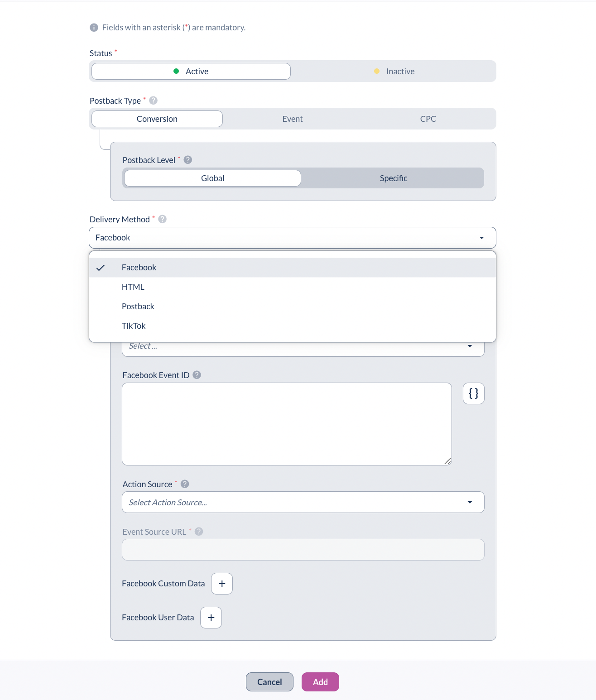Click inside the Facebook Event ID textarea
The width and height of the screenshot is (596, 700).
[x=287, y=424]
